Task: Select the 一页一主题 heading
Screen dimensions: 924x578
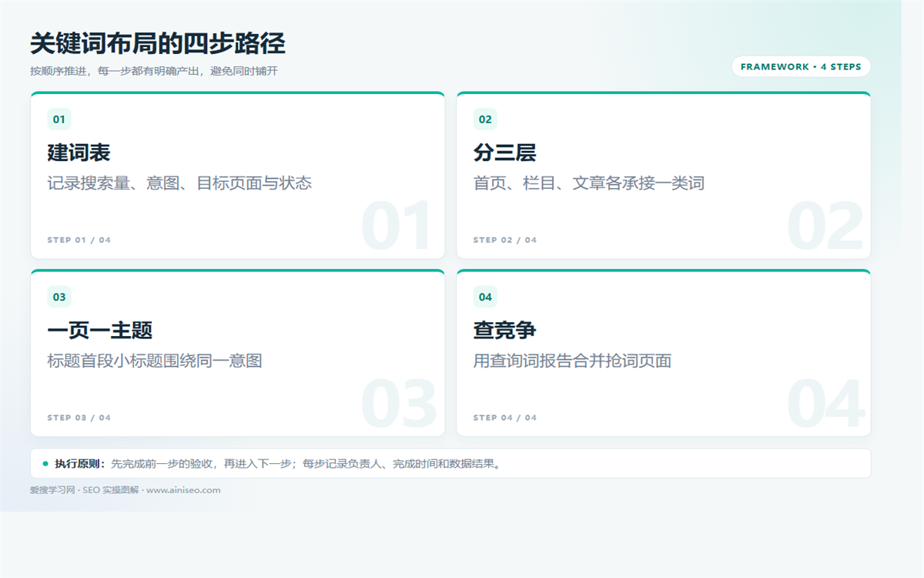Action: [x=100, y=330]
